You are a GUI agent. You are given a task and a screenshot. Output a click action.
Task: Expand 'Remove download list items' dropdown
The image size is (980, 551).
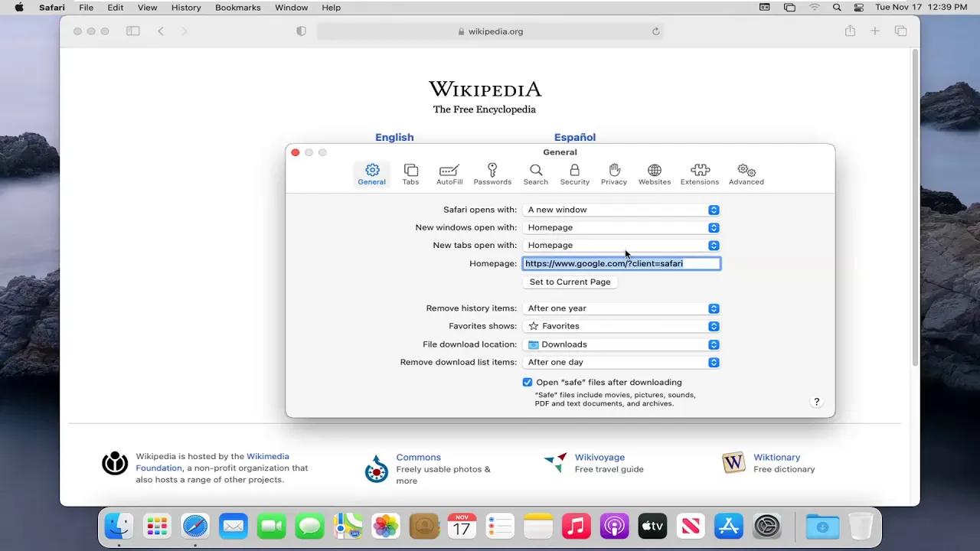(622, 362)
